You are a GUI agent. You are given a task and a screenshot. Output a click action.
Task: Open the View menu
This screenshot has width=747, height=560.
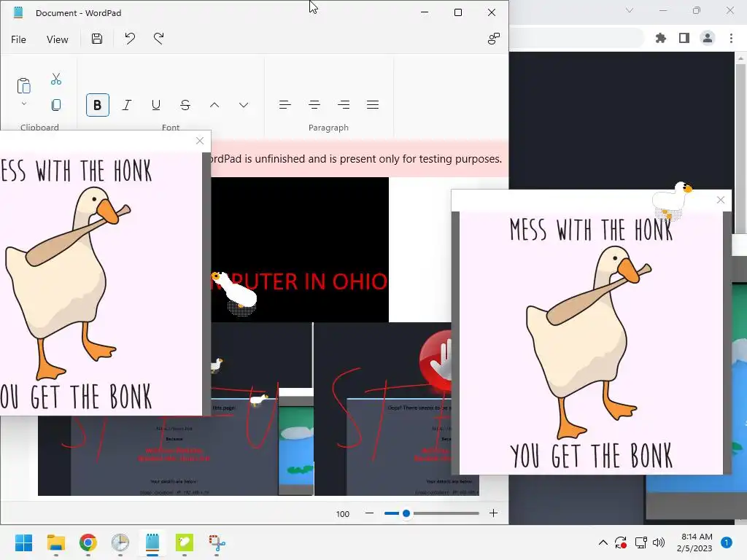click(x=57, y=39)
